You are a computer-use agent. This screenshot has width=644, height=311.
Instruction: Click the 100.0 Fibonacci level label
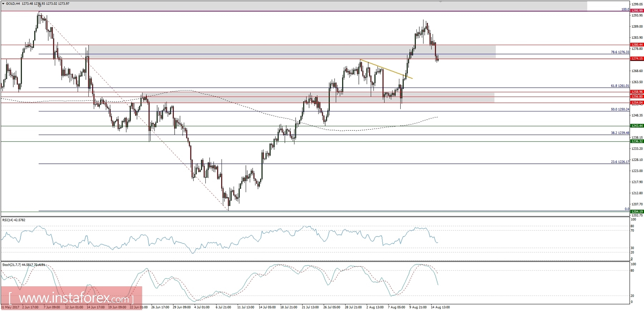625,9
